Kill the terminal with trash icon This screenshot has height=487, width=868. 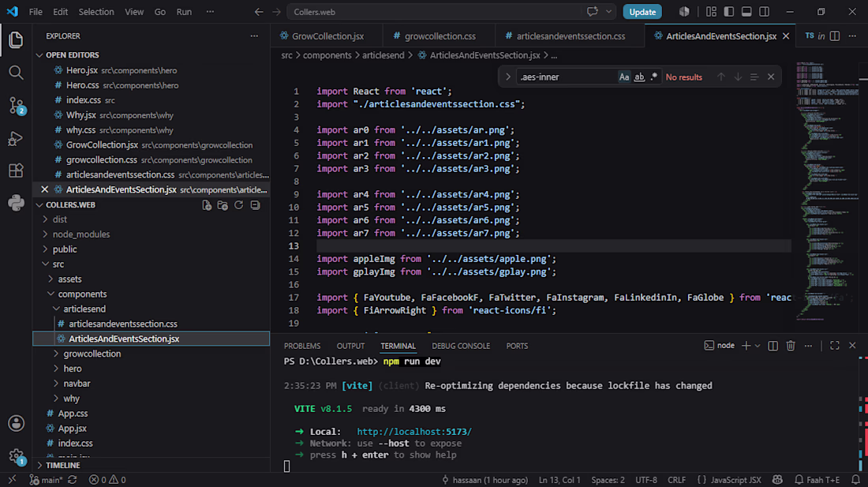click(x=791, y=346)
